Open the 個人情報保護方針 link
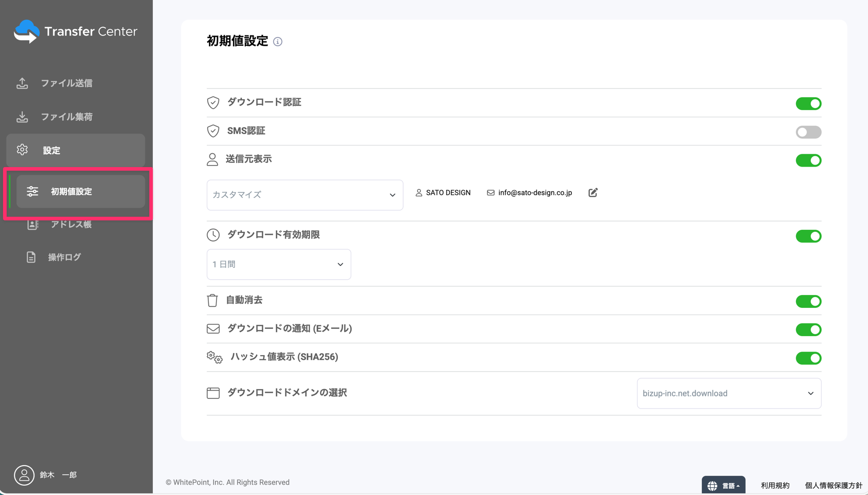The width and height of the screenshot is (868, 495). [x=833, y=485]
